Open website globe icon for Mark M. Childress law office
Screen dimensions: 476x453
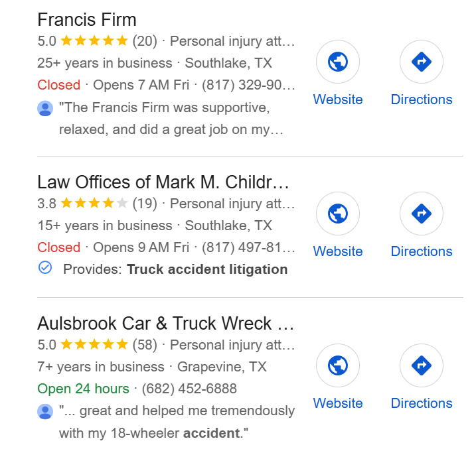click(x=338, y=214)
